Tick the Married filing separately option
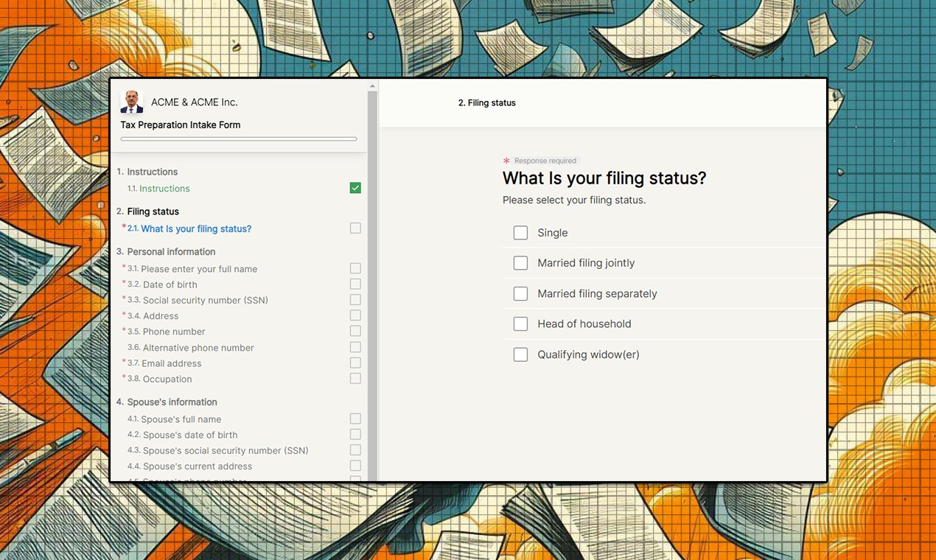 520,293
